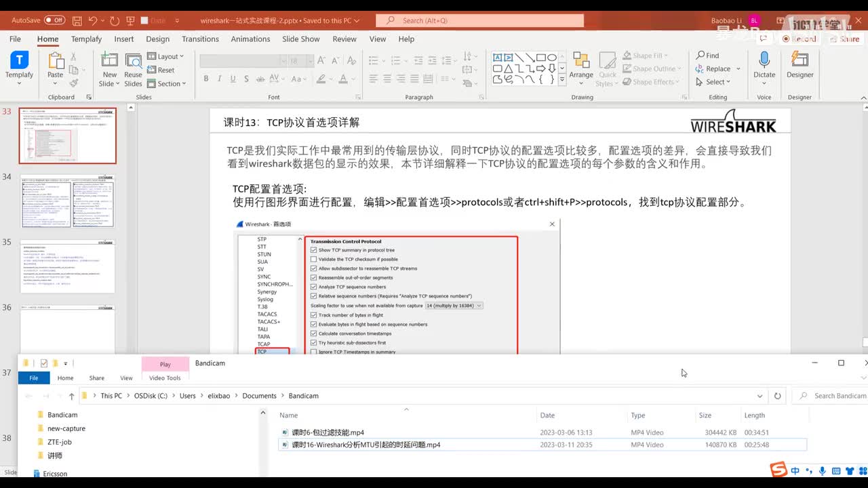This screenshot has height=488, width=868.
Task: Open the Designer pane
Action: point(800,64)
